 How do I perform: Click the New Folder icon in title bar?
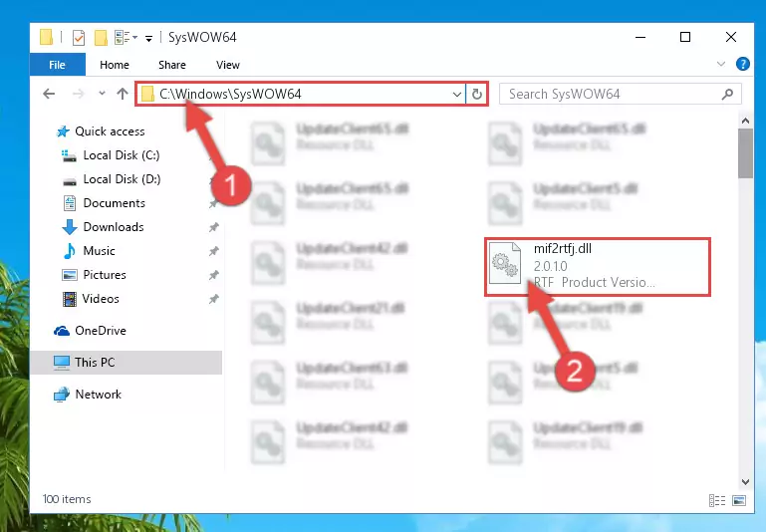[101, 38]
